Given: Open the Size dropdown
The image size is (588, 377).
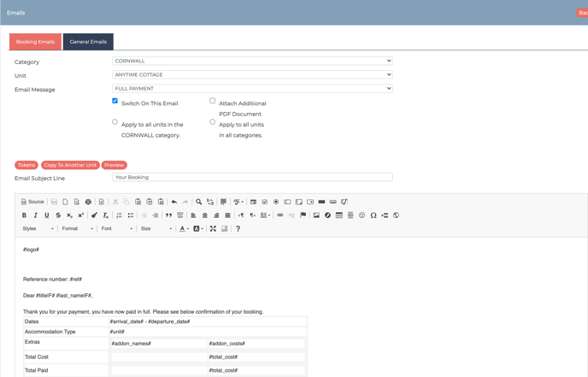Looking at the screenshot, I should point(156,229).
